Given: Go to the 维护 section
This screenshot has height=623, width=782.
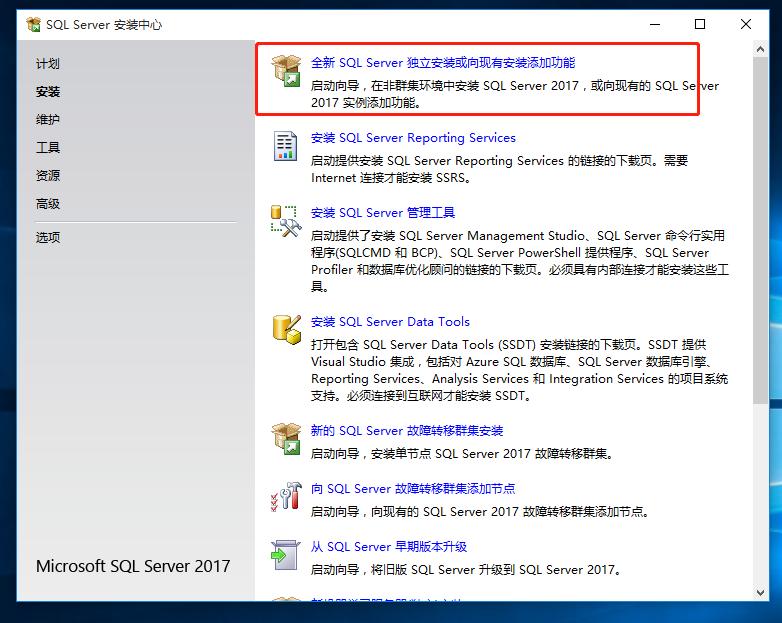Looking at the screenshot, I should (x=47, y=120).
